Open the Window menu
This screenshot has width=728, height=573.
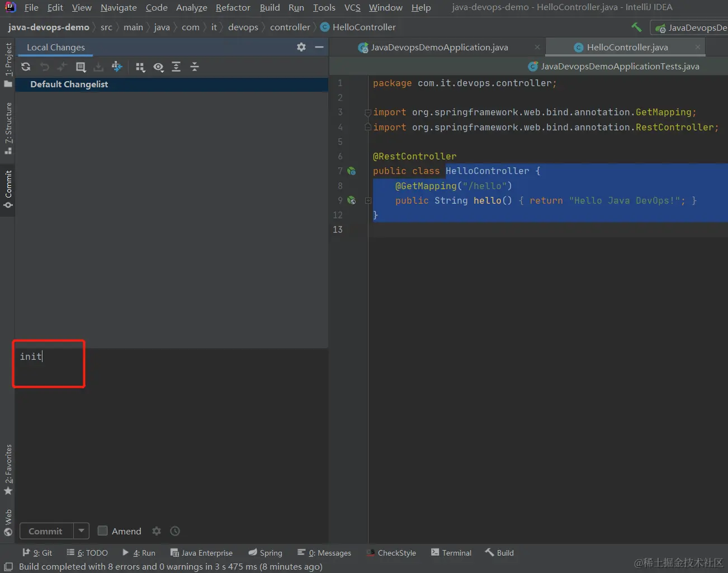(x=386, y=7)
